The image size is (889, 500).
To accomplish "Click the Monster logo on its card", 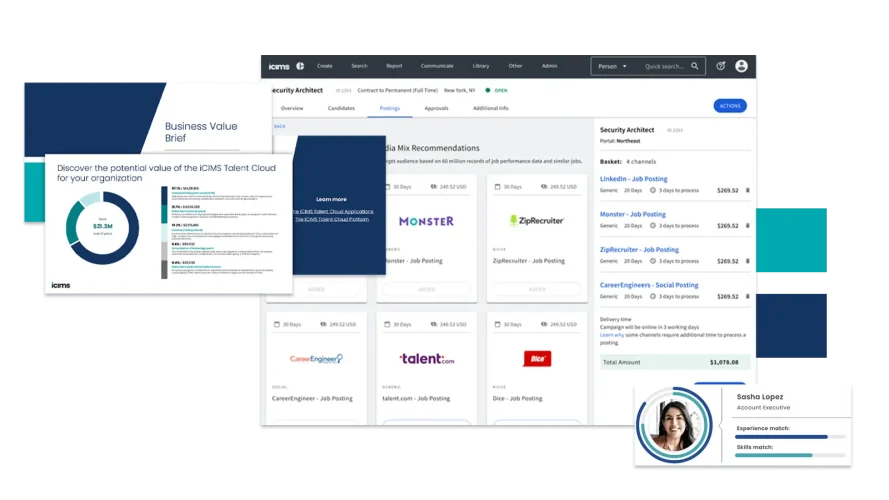I will tap(426, 221).
